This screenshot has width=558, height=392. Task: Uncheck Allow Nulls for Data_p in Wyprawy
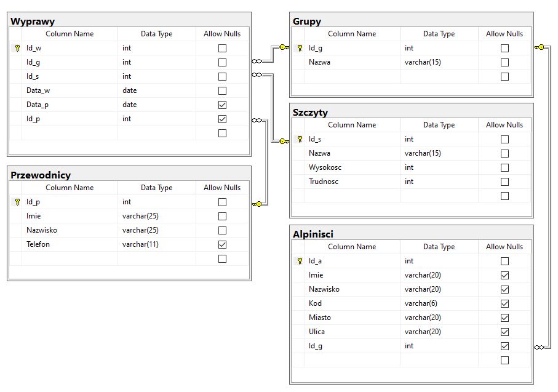[x=222, y=105]
